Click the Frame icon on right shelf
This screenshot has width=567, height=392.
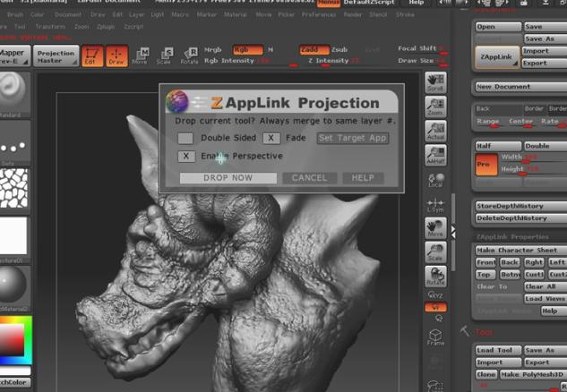(x=435, y=337)
